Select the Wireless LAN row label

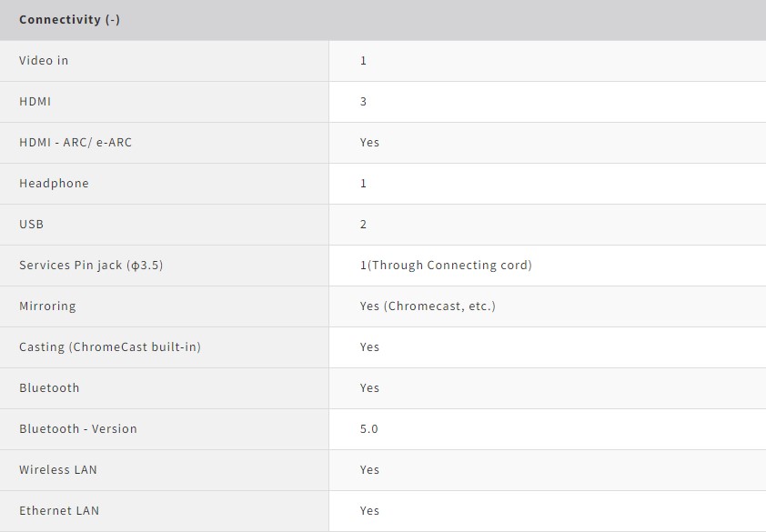[x=58, y=470]
